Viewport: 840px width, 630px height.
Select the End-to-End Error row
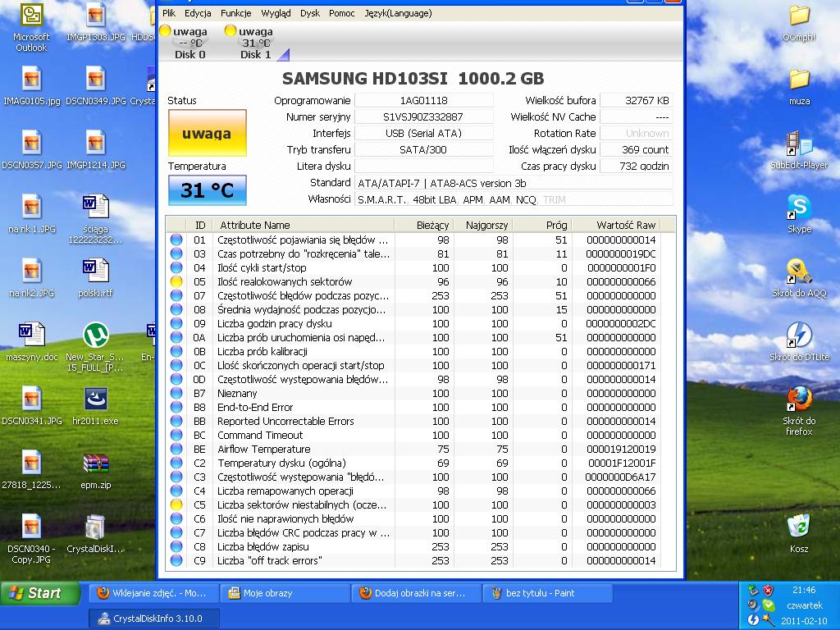413,407
